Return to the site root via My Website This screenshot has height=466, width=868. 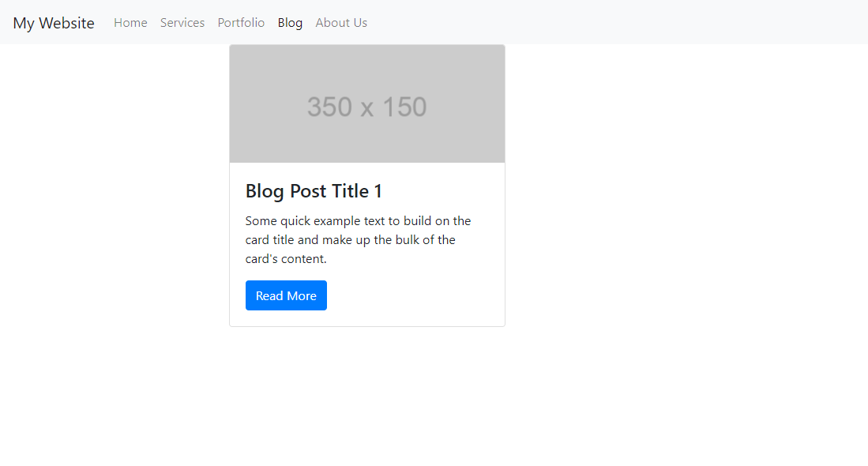pyautogui.click(x=54, y=23)
